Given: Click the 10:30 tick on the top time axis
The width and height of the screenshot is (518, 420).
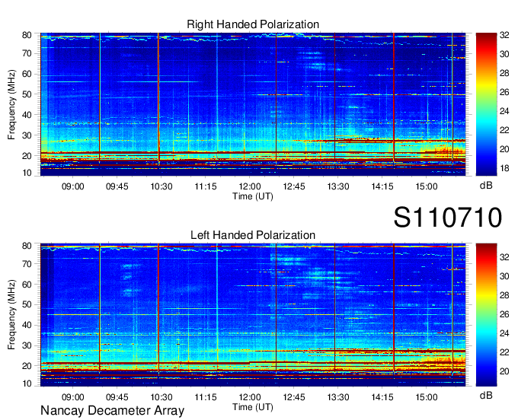Looking at the screenshot, I should click(x=161, y=186).
